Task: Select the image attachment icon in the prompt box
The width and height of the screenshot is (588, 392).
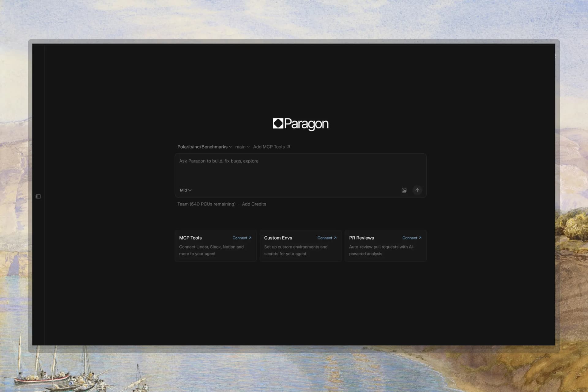Action: pos(404,190)
